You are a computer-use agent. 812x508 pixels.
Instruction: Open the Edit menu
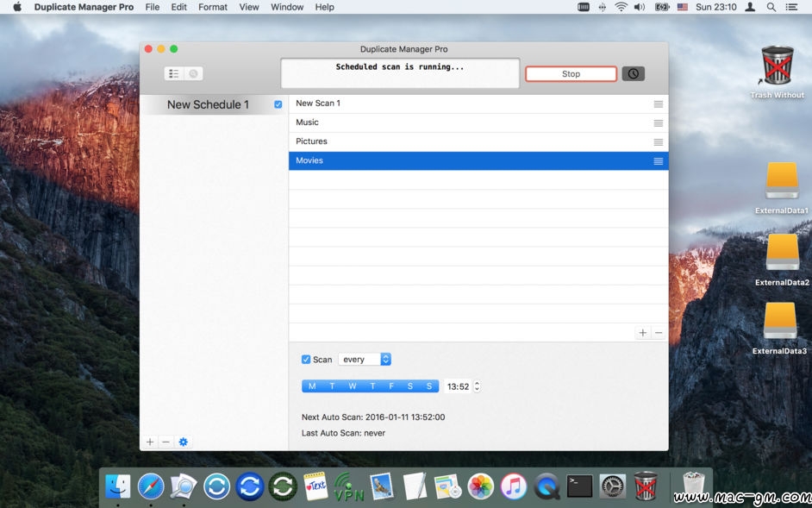click(179, 7)
